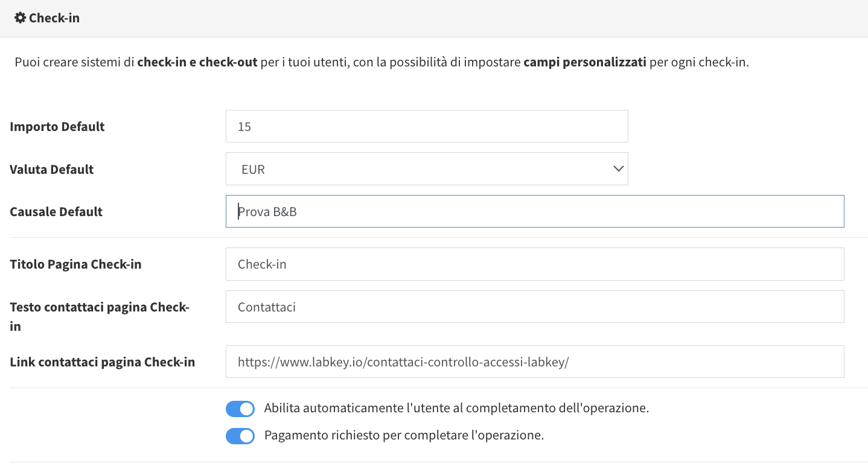Focus the labkey.io contact link URL field

(x=535, y=362)
